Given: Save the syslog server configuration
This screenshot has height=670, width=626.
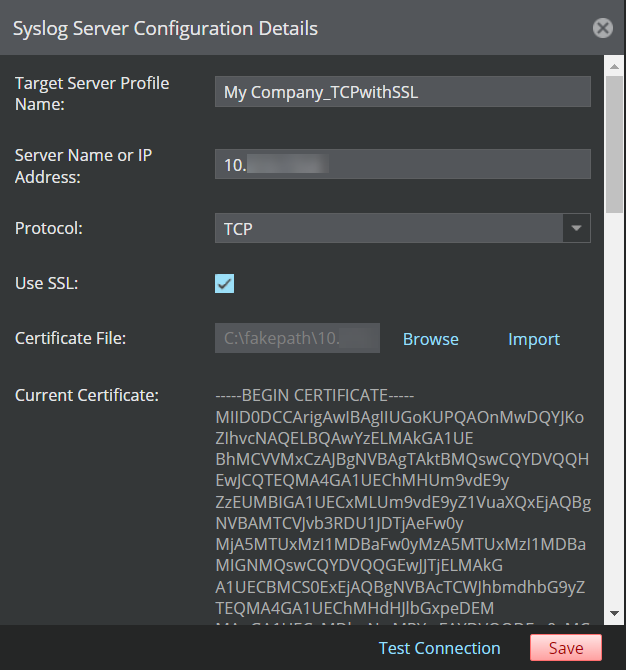Looking at the screenshot, I should click(x=566, y=648).
